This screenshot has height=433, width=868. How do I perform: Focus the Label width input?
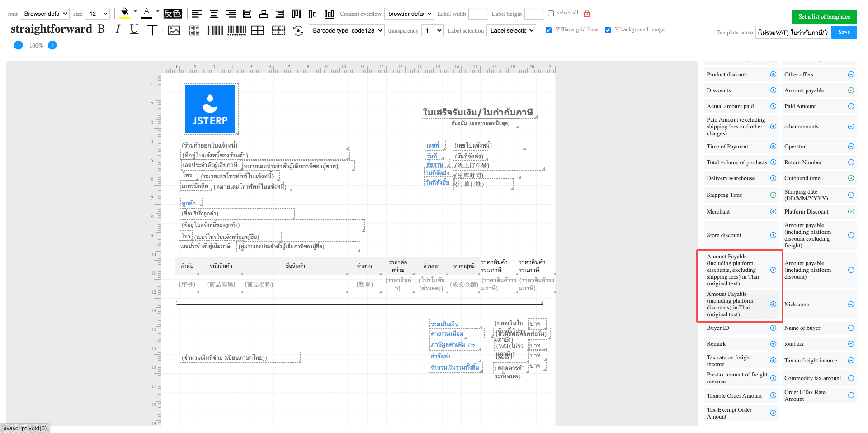[x=478, y=14]
